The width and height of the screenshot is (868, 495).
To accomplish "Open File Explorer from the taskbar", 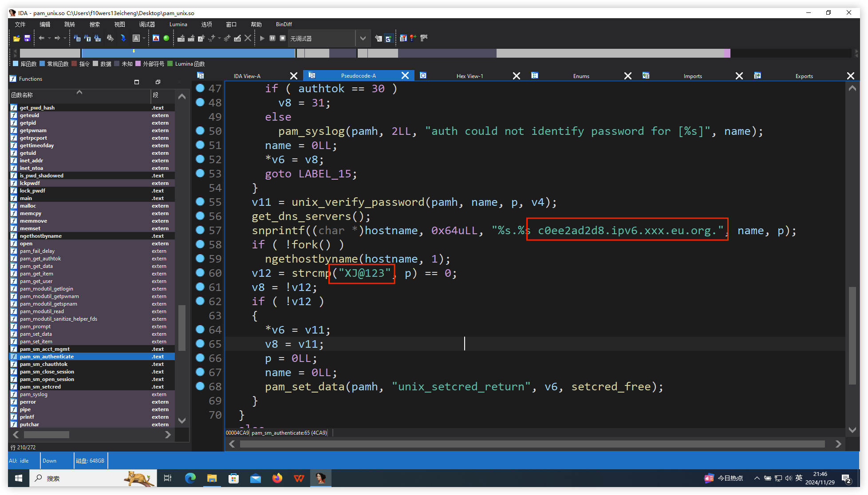I will coord(212,478).
